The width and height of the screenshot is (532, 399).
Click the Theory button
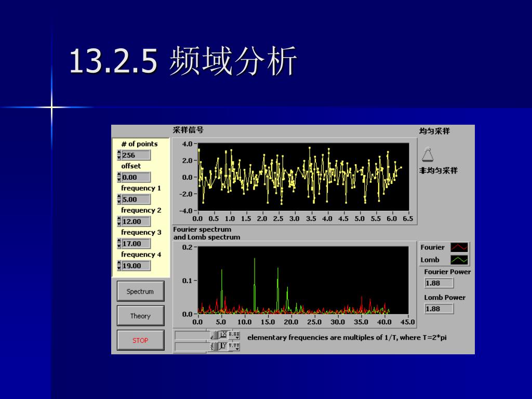click(x=140, y=316)
